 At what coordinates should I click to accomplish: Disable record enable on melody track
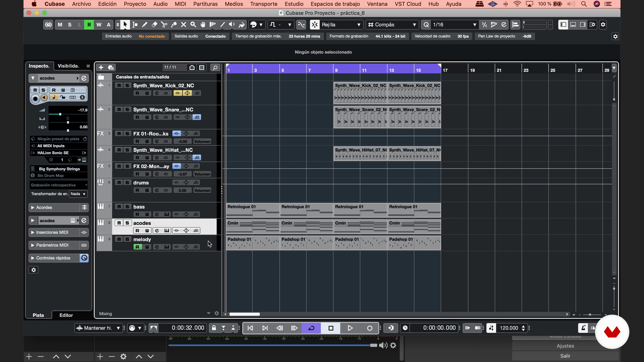(x=137, y=247)
